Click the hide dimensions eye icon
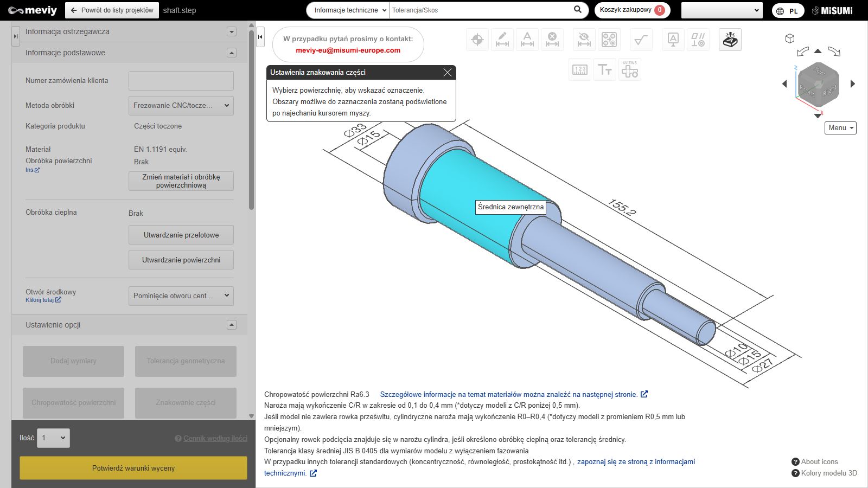The height and width of the screenshot is (488, 868). pyautogui.click(x=584, y=40)
